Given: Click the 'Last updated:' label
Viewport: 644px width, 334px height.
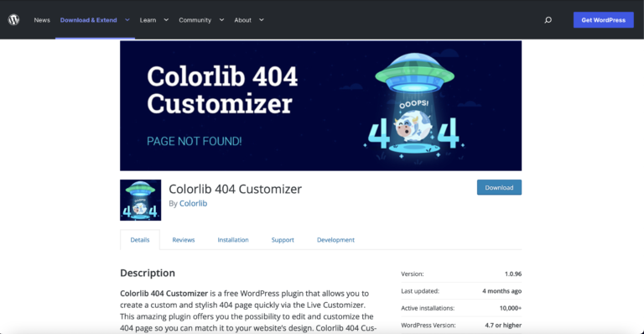Looking at the screenshot, I should (420, 291).
